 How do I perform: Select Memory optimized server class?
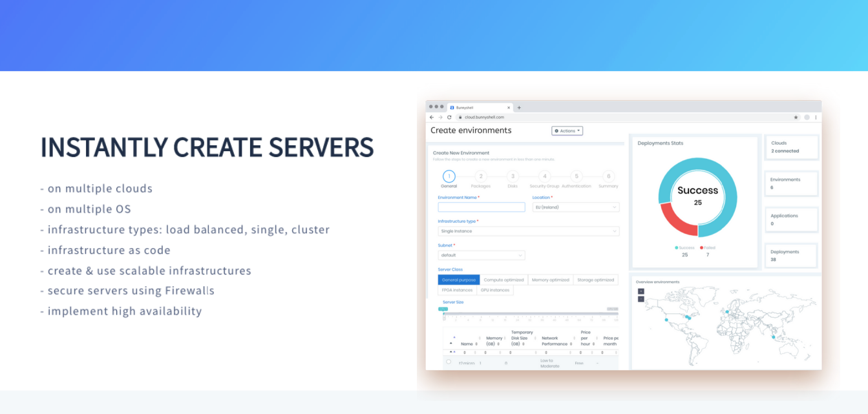pos(551,280)
